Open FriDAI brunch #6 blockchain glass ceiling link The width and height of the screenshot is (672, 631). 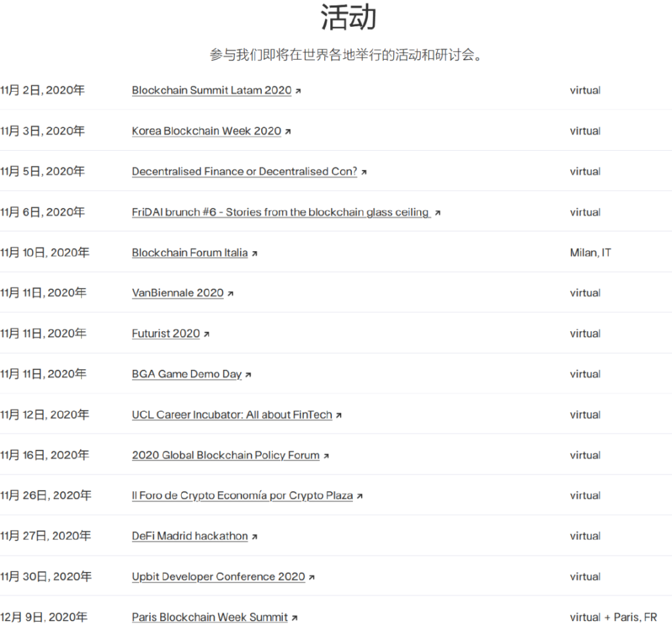[281, 212]
